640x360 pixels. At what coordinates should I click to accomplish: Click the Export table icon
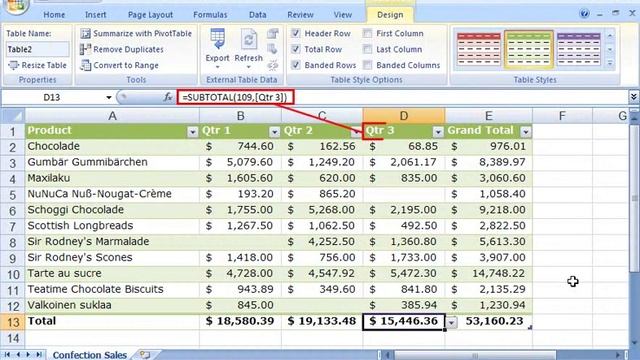217,40
